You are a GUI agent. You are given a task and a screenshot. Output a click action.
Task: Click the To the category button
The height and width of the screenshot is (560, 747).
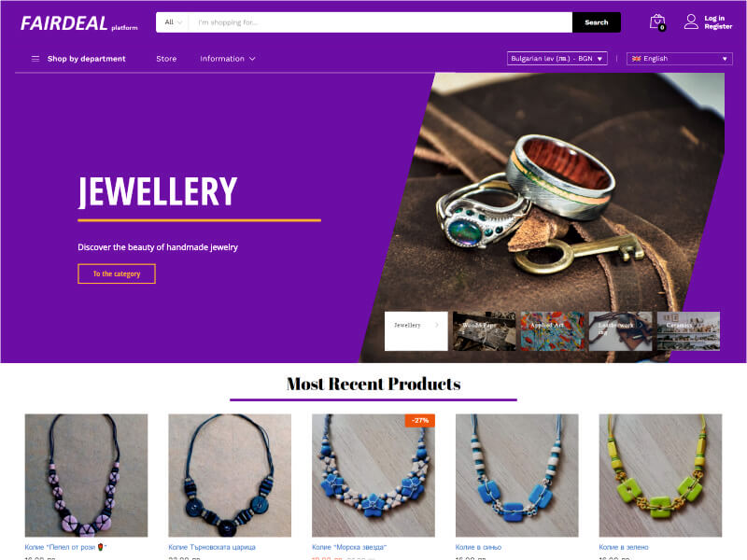[x=117, y=273]
